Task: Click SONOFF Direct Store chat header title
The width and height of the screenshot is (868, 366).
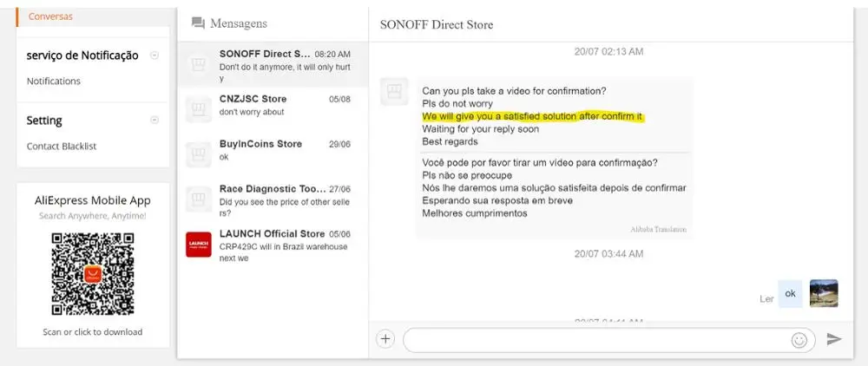Action: (437, 24)
